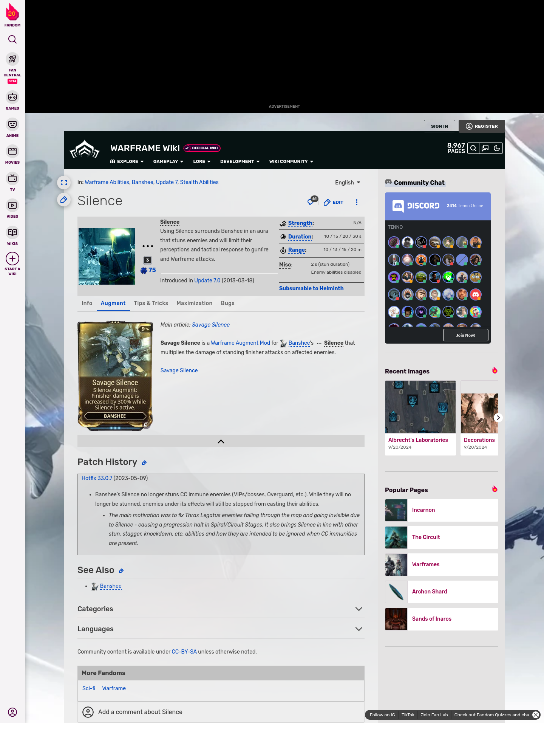The height and width of the screenshot is (756, 544).
Task: Open the Wikis book icon
Action: (x=12, y=232)
